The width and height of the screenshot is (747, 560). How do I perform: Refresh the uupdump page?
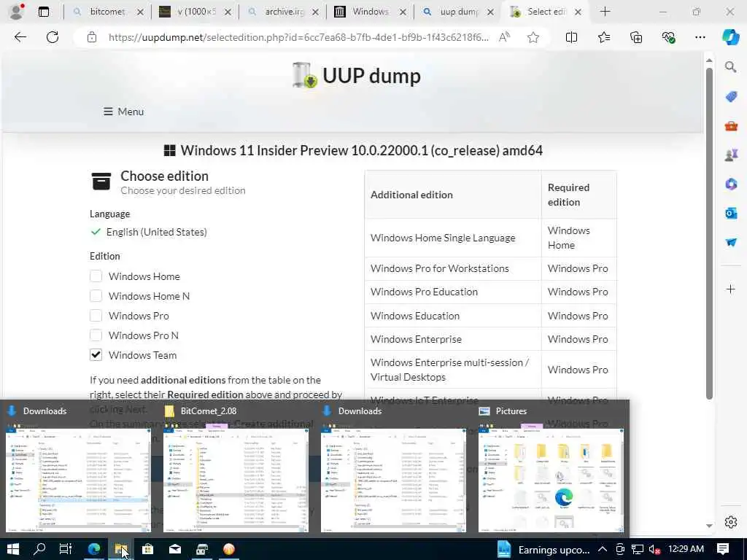(x=53, y=37)
